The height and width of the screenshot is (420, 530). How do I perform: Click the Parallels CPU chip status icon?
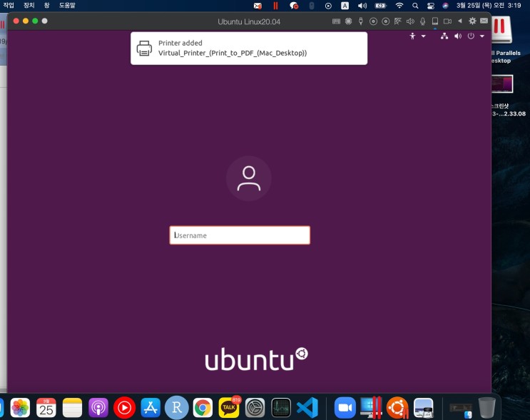click(349, 21)
